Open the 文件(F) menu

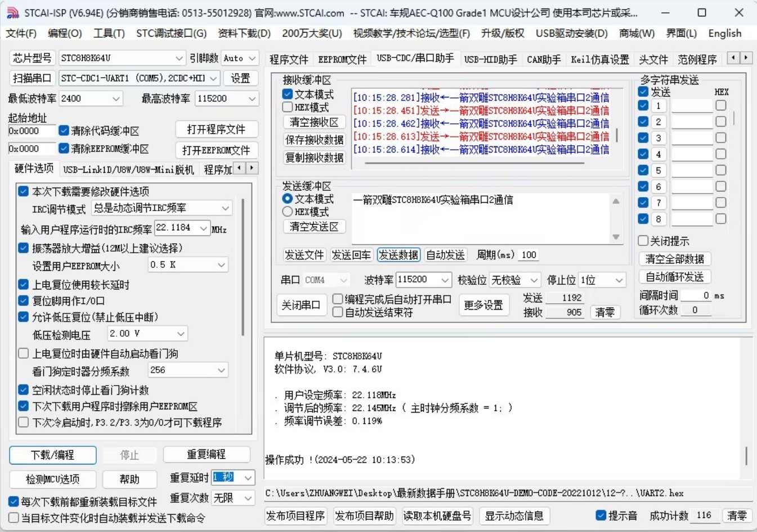tap(21, 33)
